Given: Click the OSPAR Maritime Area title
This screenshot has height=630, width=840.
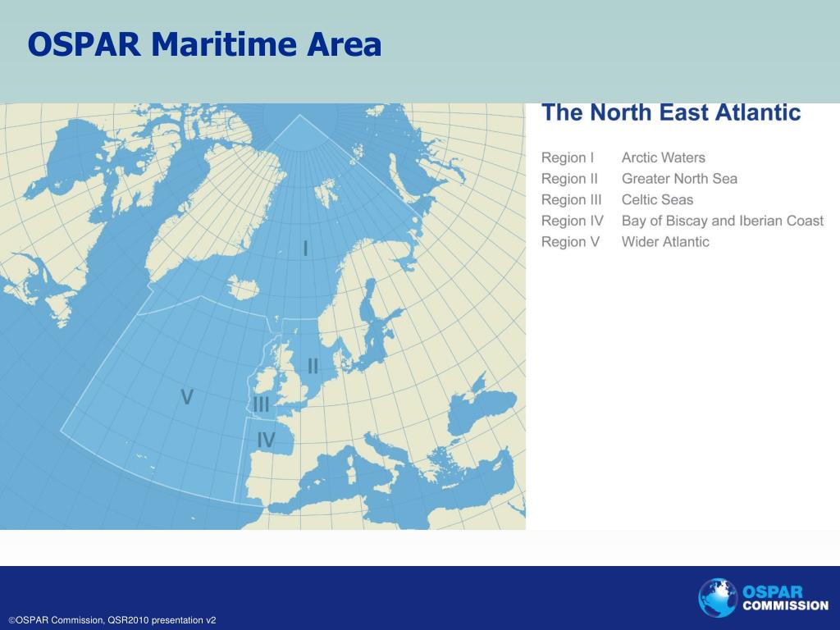Looking at the screenshot, I should pos(204,44).
